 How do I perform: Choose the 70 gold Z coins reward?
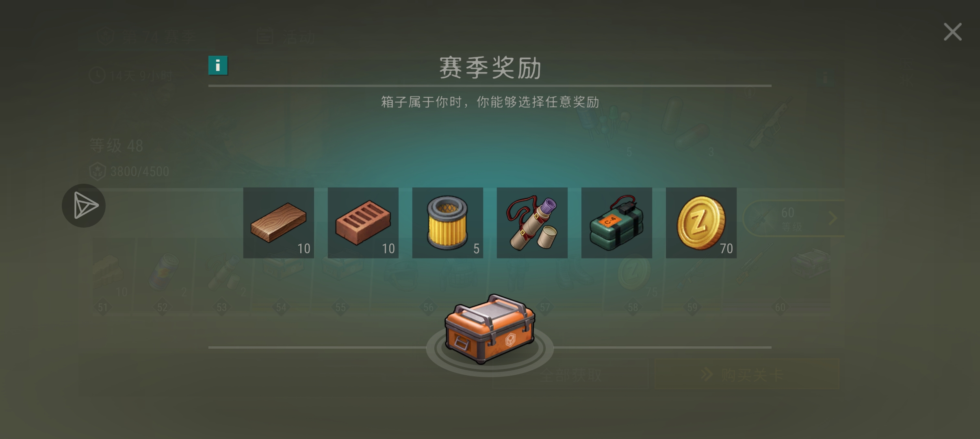(x=701, y=223)
